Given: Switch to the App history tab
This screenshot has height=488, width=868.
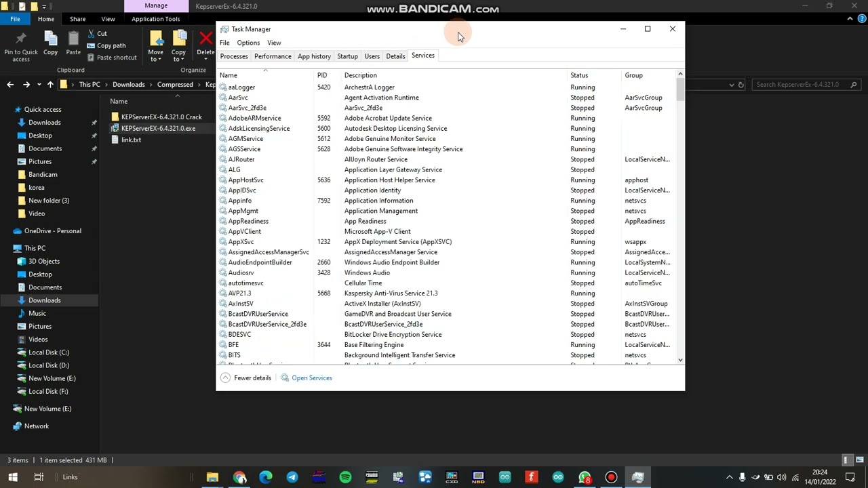Looking at the screenshot, I should coord(314,56).
